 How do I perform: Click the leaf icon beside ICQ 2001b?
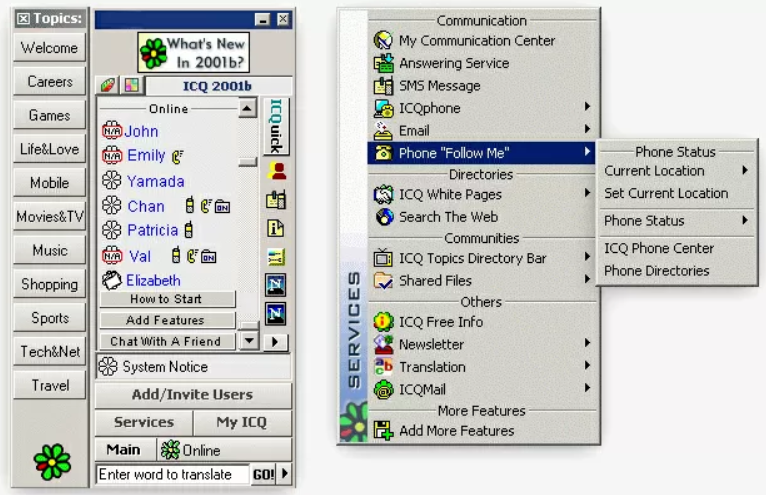pos(107,86)
